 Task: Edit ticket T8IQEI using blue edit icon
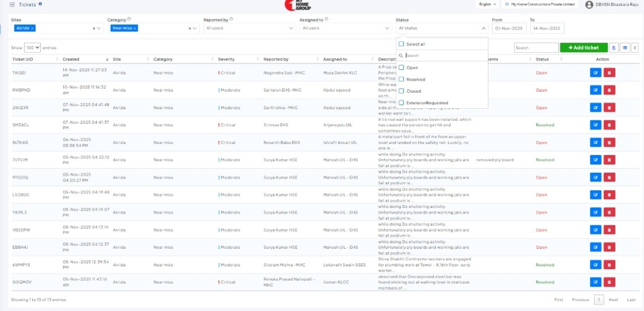[595, 73]
